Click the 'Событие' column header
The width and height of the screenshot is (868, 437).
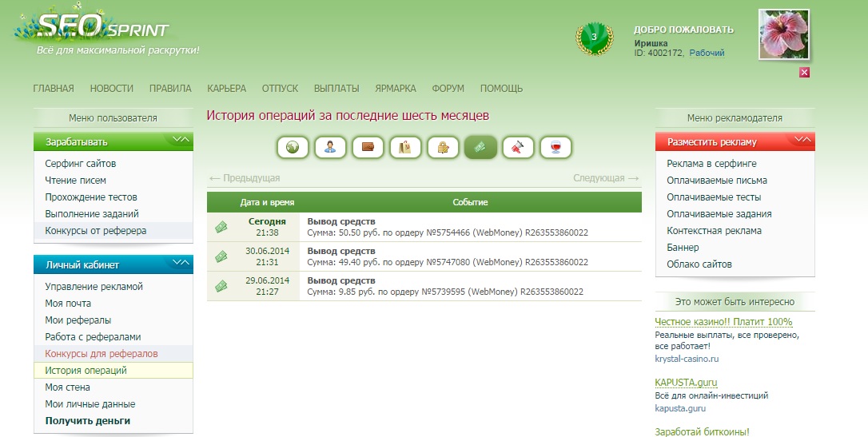click(x=470, y=202)
